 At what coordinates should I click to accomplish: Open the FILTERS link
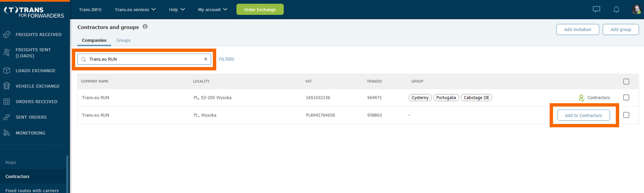pyautogui.click(x=227, y=59)
